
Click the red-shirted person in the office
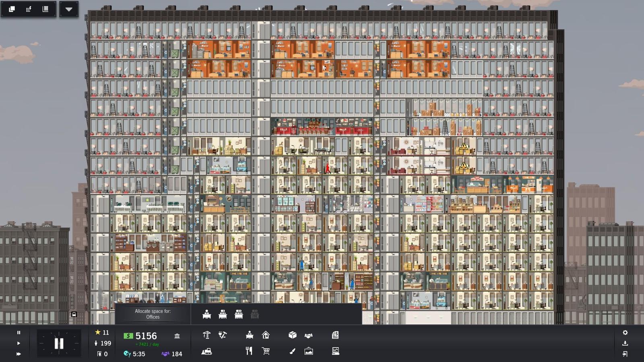[328, 168]
